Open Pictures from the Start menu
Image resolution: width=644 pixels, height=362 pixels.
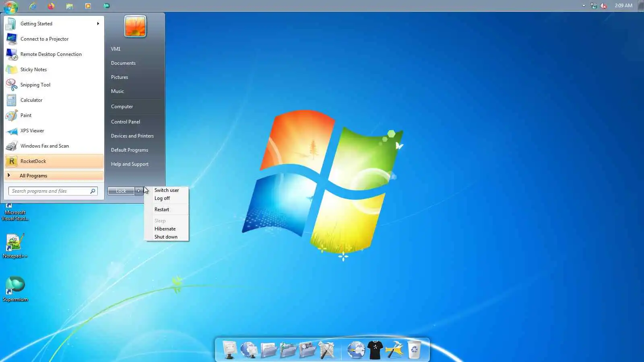[x=120, y=77]
